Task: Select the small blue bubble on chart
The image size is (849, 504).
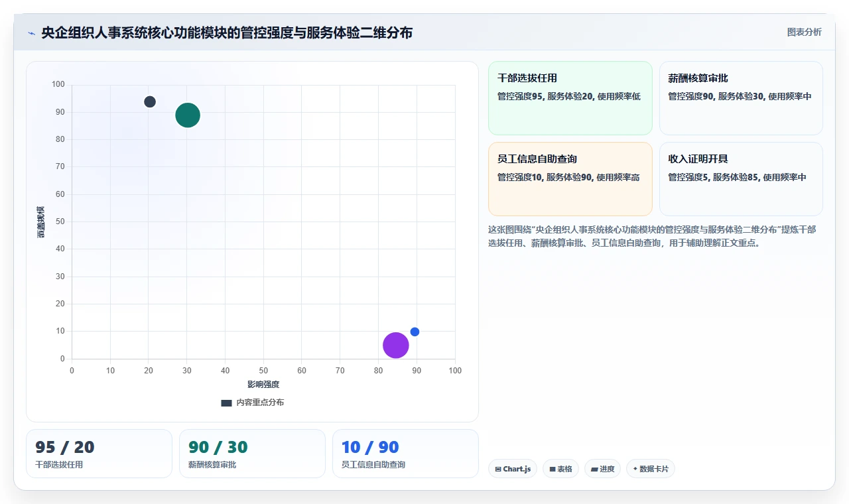Action: click(x=415, y=332)
